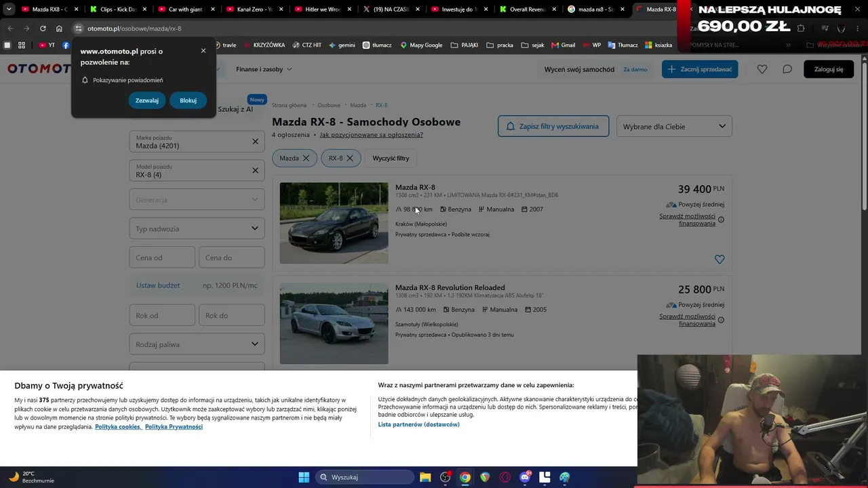The width and height of the screenshot is (868, 488).
Task: Remove the RX-8 filter chip
Action: [350, 158]
